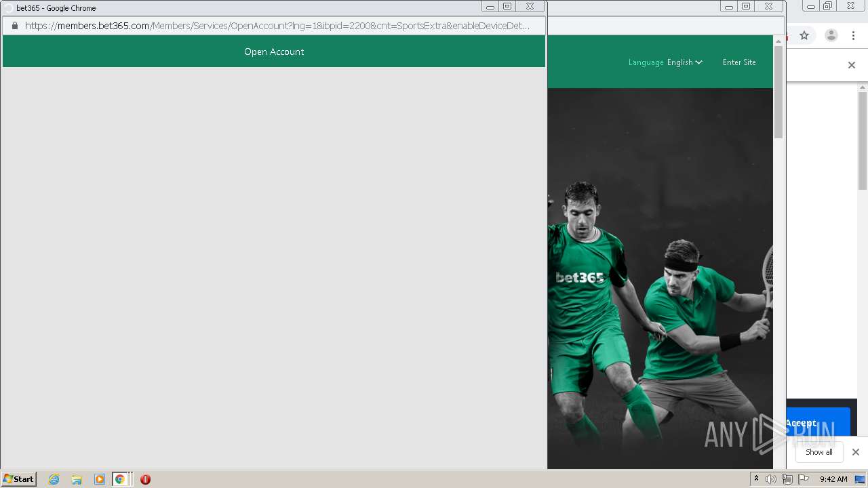Bookmark the page with the star icon
868x488 pixels.
point(804,35)
